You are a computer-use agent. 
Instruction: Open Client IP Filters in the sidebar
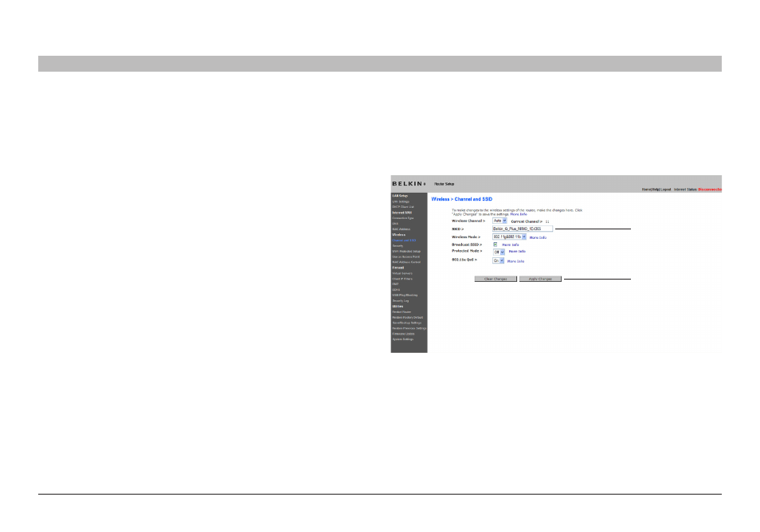tap(402, 279)
